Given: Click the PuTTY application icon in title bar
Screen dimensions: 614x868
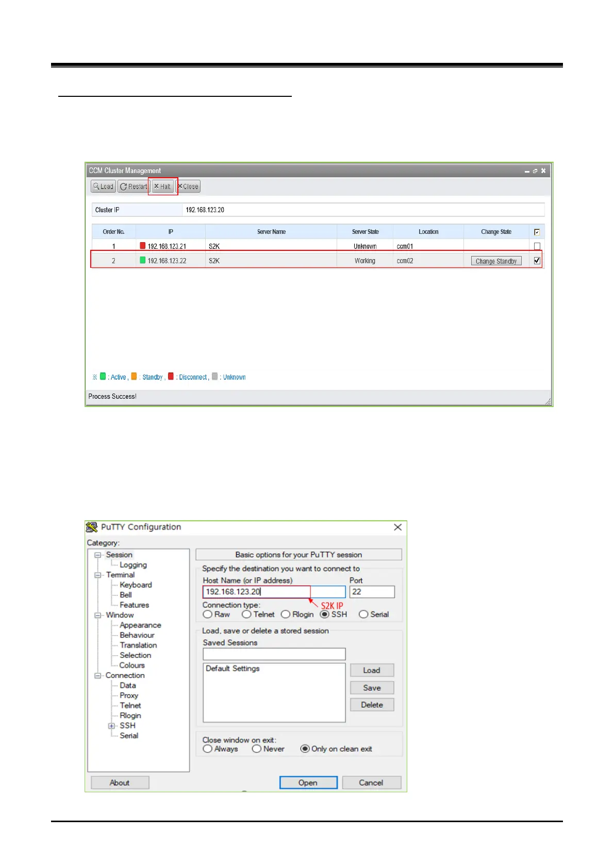Looking at the screenshot, I should coord(92,527).
